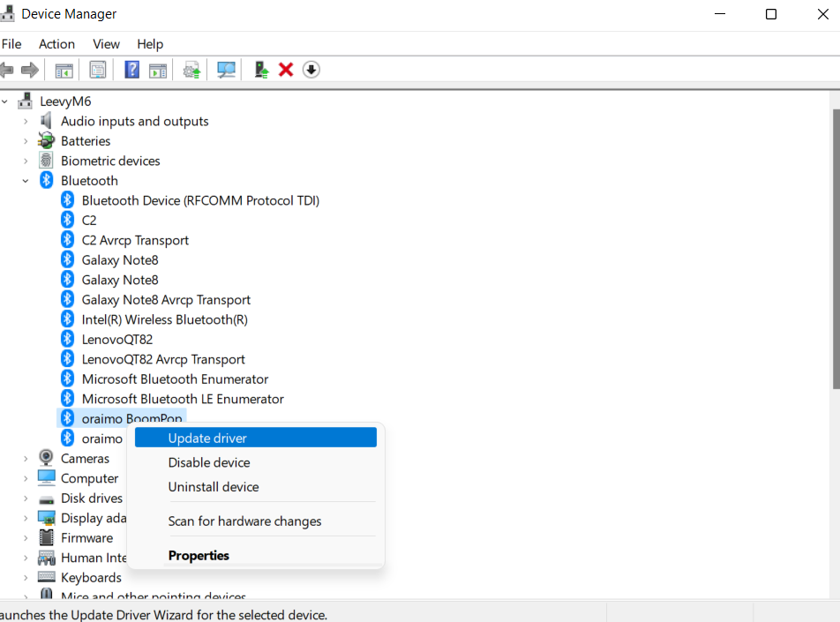
Task: Select Microsoft Bluetooth Enumerator
Action: click(176, 378)
